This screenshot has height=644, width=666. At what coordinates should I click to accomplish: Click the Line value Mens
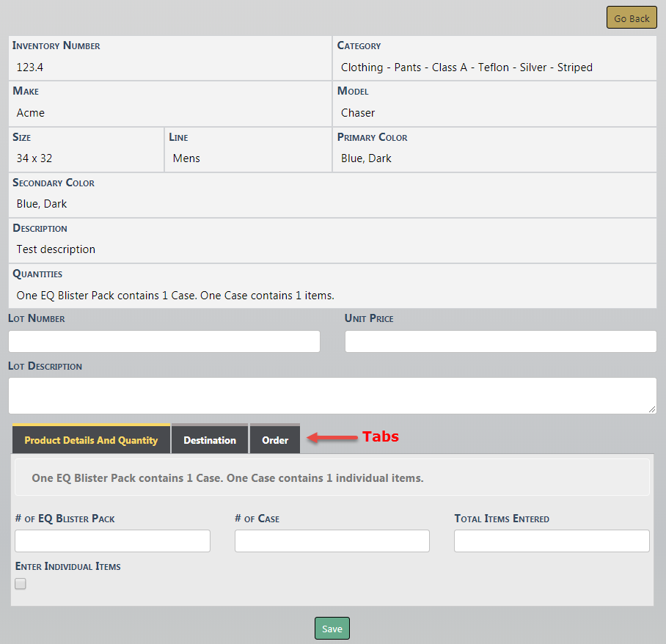point(186,158)
